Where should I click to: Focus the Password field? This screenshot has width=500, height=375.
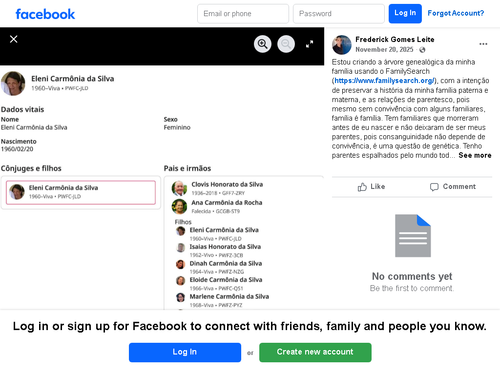339,14
